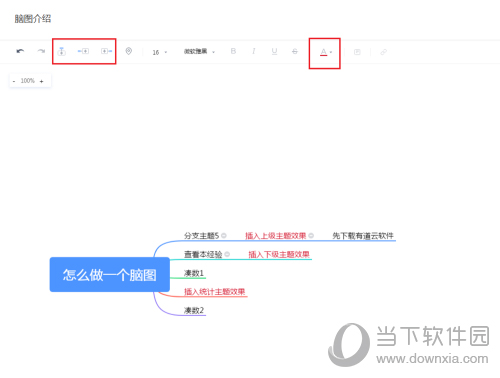Zoom in with the plus button
This screenshot has width=500, height=378.
[x=42, y=81]
